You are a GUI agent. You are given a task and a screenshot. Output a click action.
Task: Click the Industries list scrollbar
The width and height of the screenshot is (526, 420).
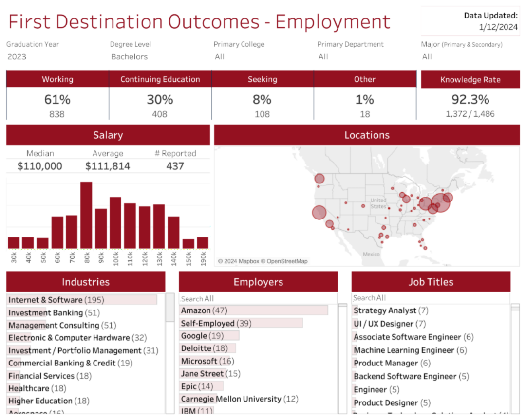[x=170, y=308]
